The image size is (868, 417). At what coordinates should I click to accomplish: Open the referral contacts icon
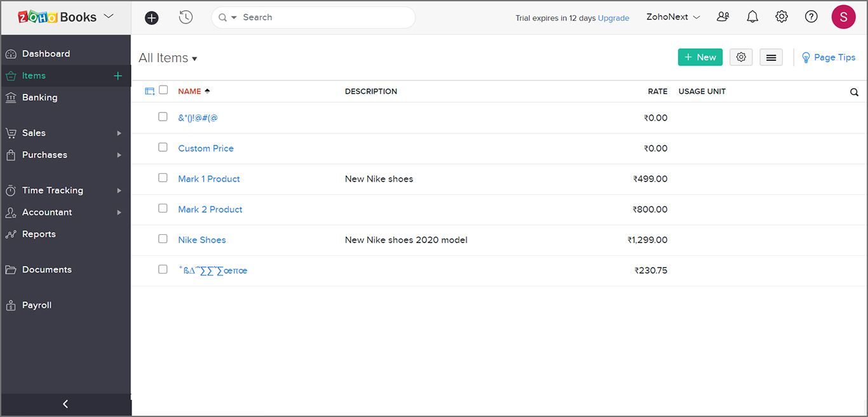tap(723, 17)
